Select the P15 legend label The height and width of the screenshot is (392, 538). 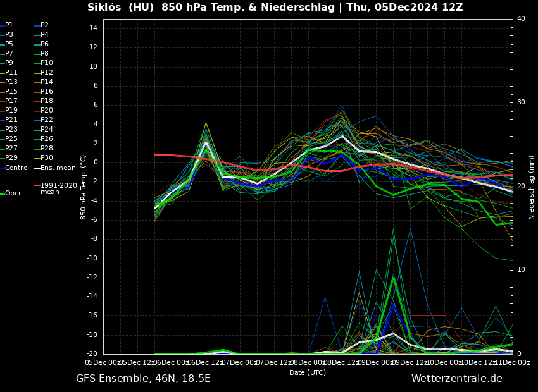[x=11, y=92]
